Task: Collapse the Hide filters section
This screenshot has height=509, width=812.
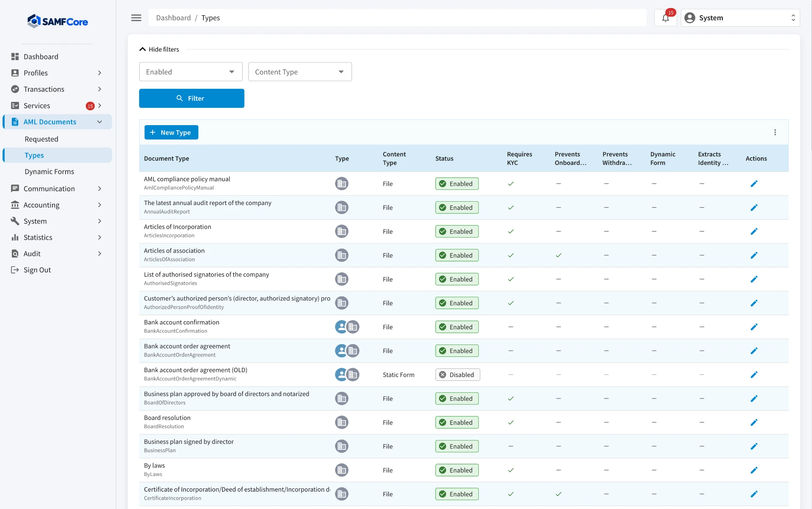Action: (x=159, y=49)
